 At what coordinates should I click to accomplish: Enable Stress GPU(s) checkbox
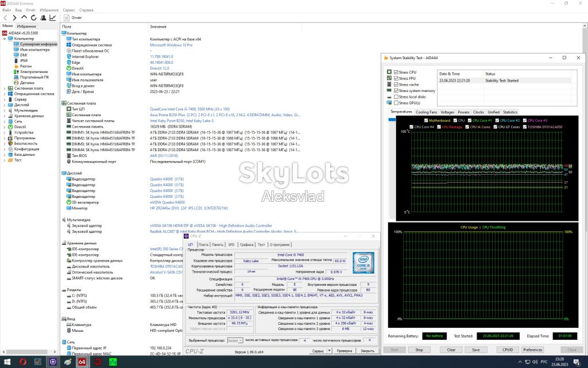point(396,103)
